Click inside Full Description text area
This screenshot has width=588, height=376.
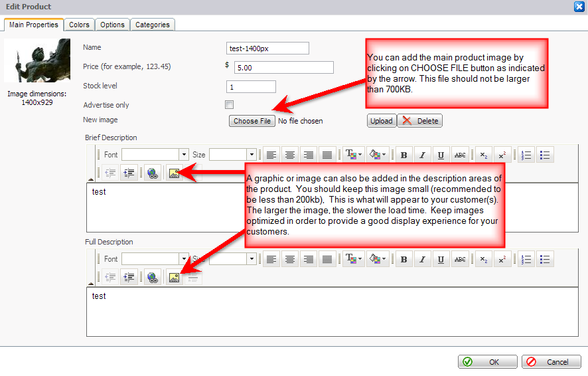pyautogui.click(x=332, y=312)
